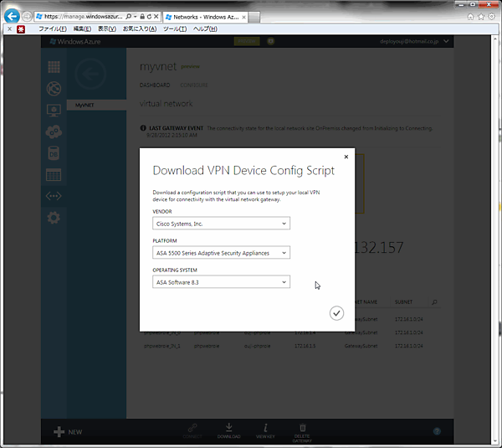
Task: Open the All Items grid icon in sidebar
Action: point(54,67)
